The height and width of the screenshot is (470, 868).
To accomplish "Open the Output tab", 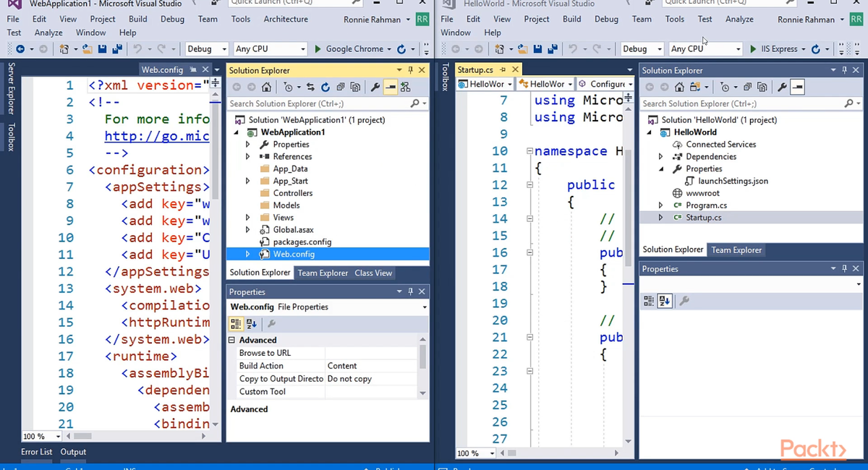I will 73,452.
